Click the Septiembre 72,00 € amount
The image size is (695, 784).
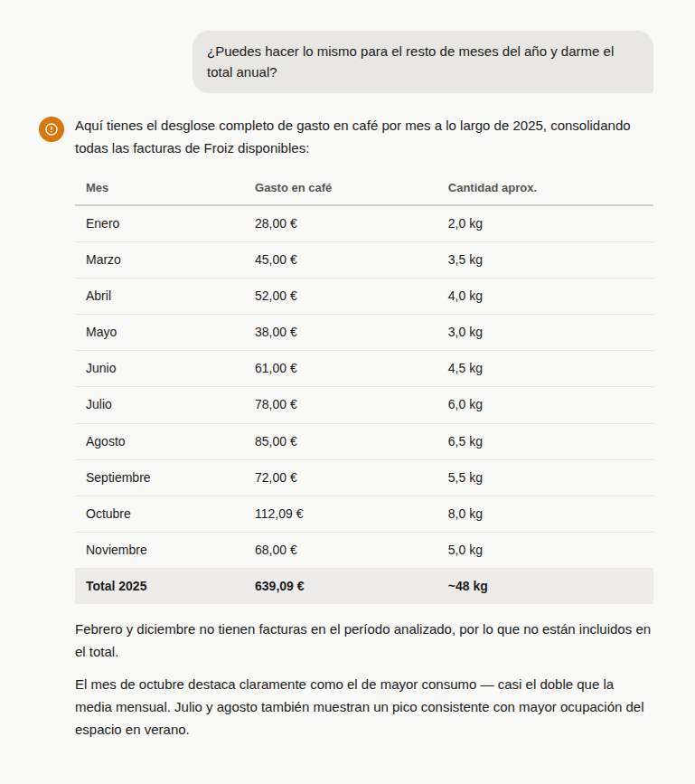276,477
